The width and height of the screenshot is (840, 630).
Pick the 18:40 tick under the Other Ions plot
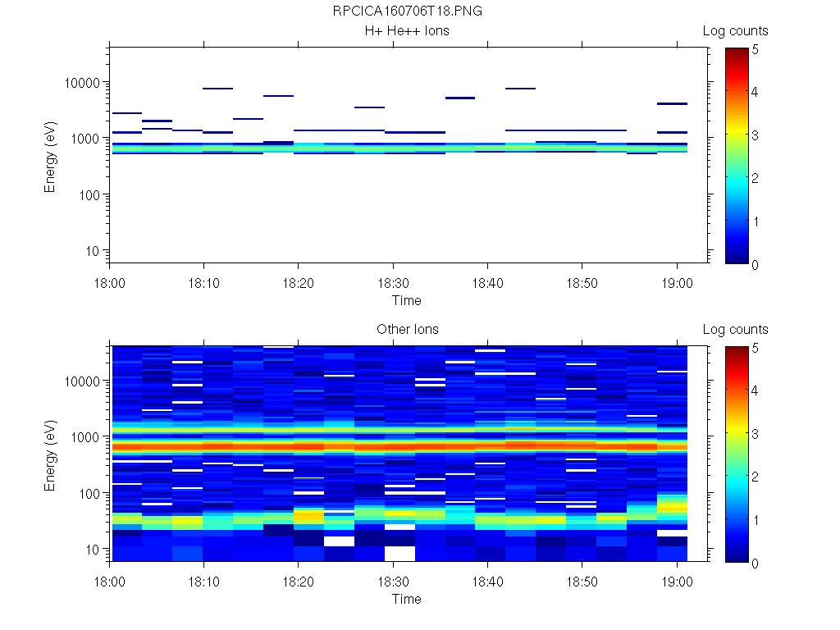click(x=487, y=582)
